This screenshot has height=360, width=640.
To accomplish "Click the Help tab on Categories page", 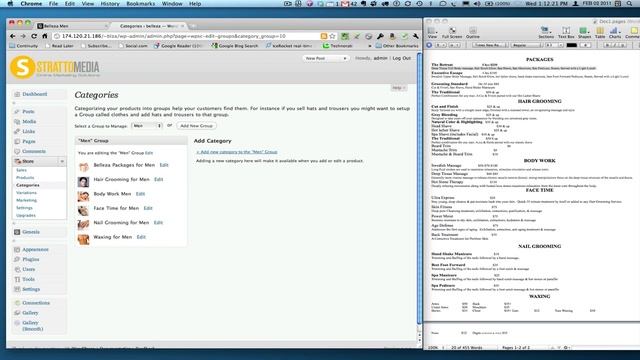I will point(398,88).
